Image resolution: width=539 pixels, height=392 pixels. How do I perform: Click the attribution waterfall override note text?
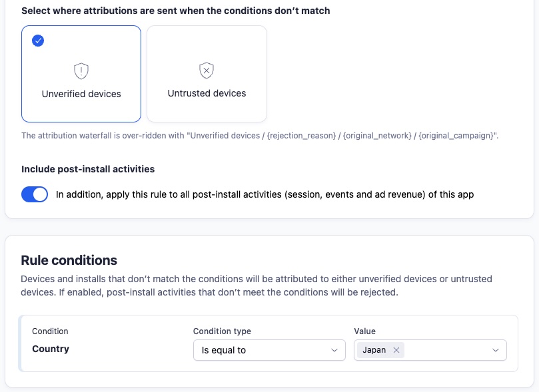coord(260,135)
